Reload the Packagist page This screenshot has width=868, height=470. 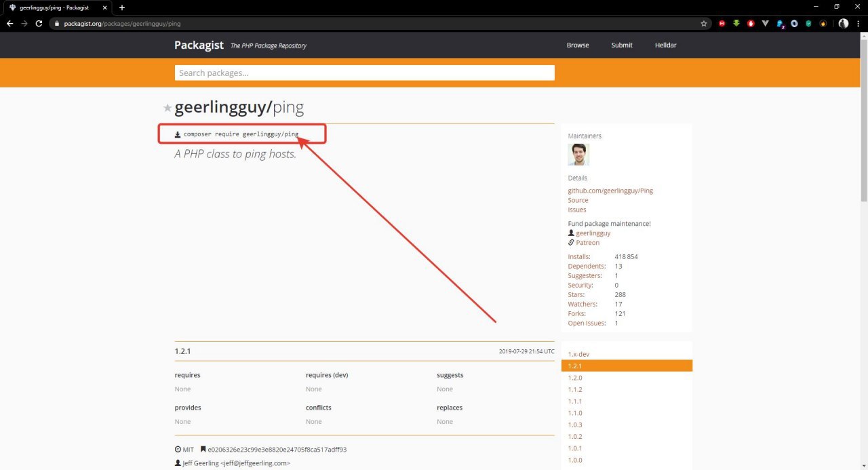point(39,23)
